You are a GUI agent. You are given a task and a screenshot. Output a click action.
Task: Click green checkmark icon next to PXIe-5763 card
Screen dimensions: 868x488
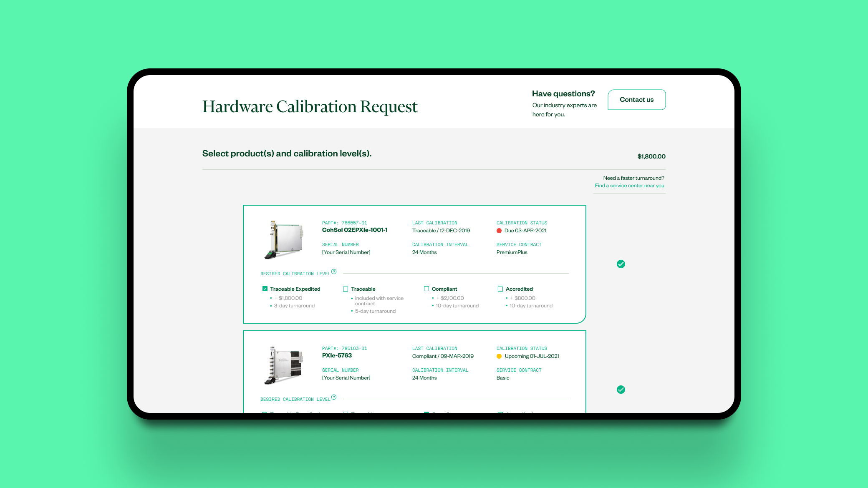tap(621, 390)
